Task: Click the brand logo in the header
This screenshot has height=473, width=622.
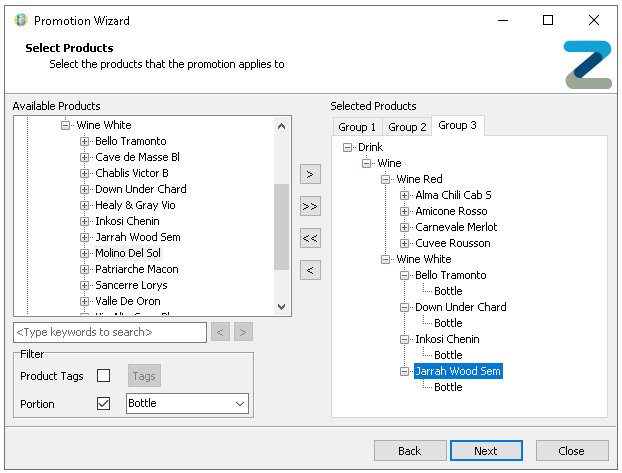Action: point(586,64)
